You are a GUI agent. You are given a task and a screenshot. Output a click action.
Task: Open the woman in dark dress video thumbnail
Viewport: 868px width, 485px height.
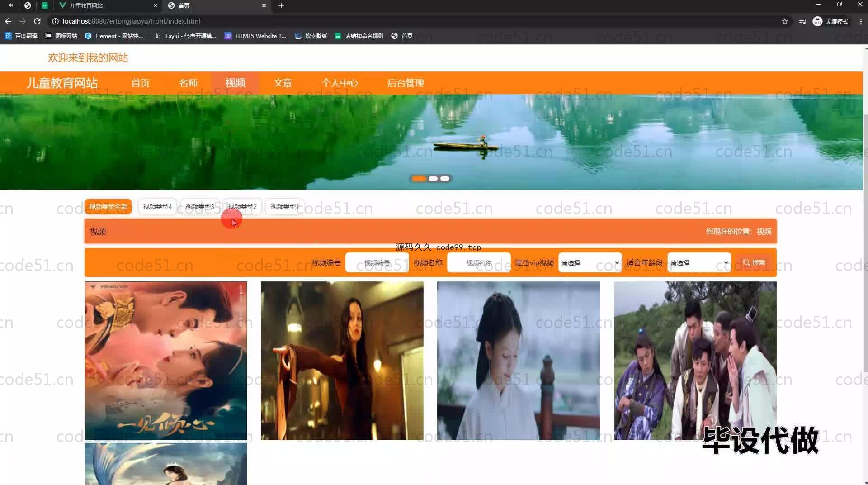coord(342,361)
